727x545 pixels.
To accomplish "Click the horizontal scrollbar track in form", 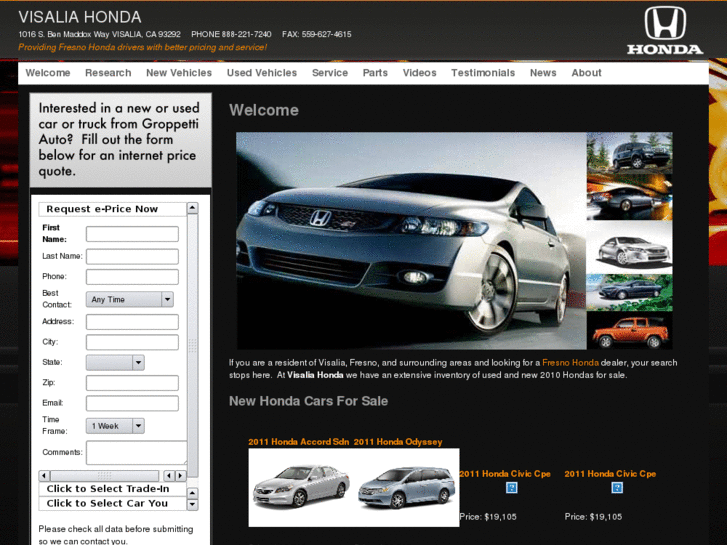I will pos(104,475).
